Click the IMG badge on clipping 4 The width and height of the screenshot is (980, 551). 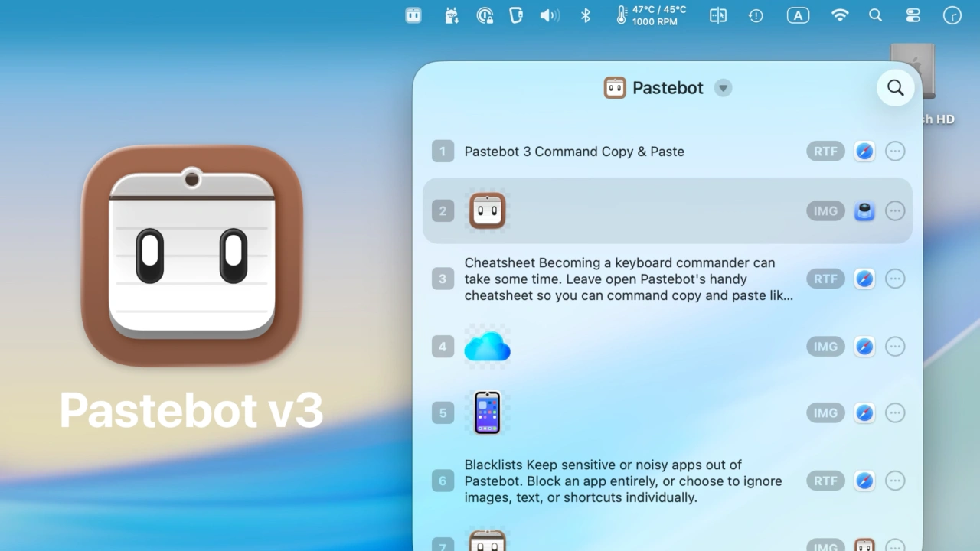(825, 347)
